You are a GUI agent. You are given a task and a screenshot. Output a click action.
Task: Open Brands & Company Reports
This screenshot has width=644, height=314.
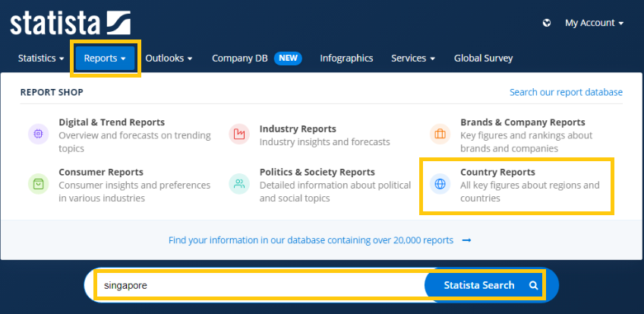[x=522, y=122]
